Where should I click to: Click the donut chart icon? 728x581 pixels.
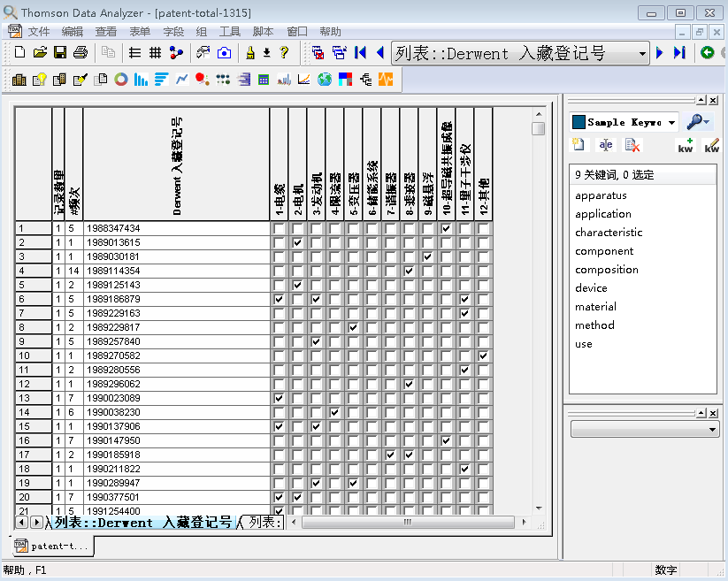click(x=120, y=80)
